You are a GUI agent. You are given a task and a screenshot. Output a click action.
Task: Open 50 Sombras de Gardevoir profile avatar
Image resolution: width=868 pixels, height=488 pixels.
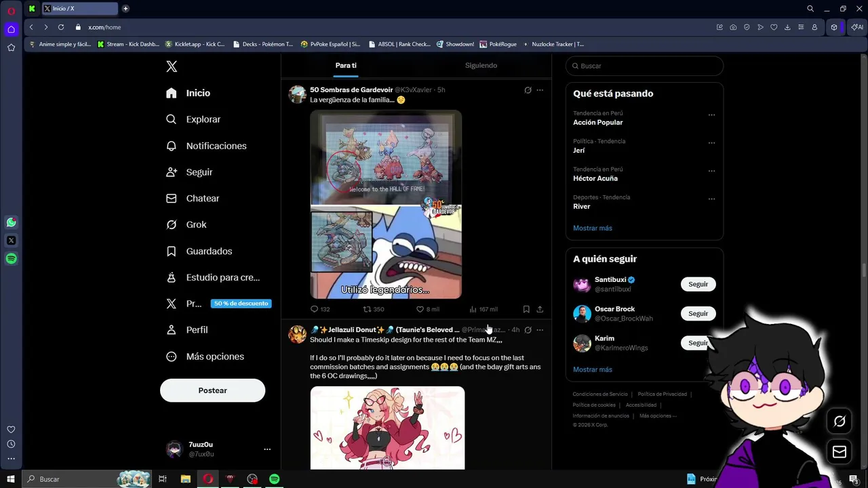pyautogui.click(x=298, y=94)
